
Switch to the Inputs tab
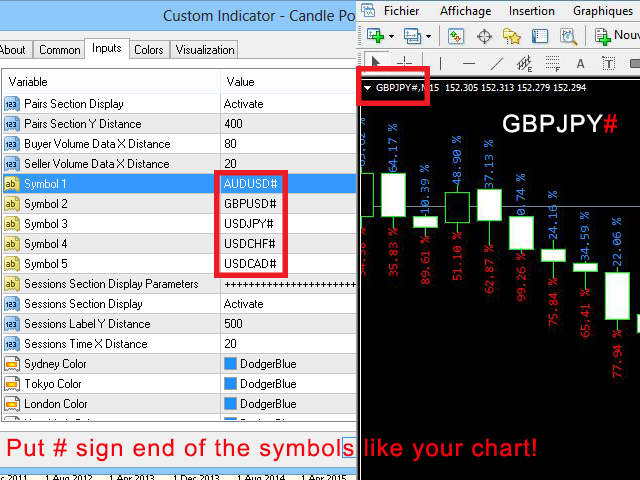pyautogui.click(x=107, y=49)
